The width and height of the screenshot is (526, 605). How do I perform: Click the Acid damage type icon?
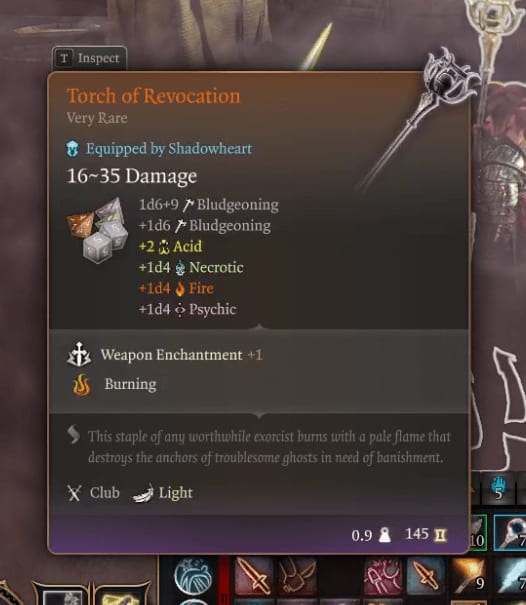click(164, 247)
